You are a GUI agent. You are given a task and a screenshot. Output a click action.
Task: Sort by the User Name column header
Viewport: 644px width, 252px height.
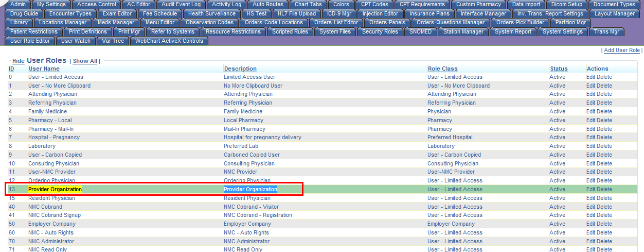coord(44,69)
